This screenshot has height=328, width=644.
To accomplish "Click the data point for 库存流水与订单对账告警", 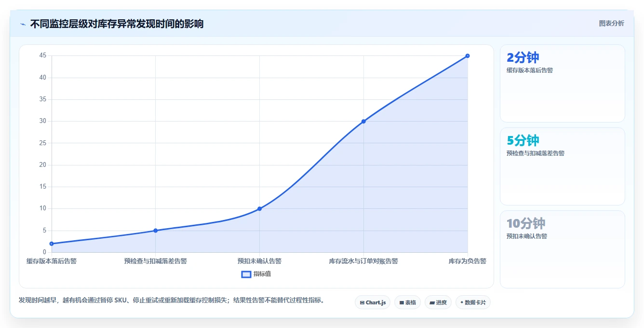I will (x=363, y=121).
